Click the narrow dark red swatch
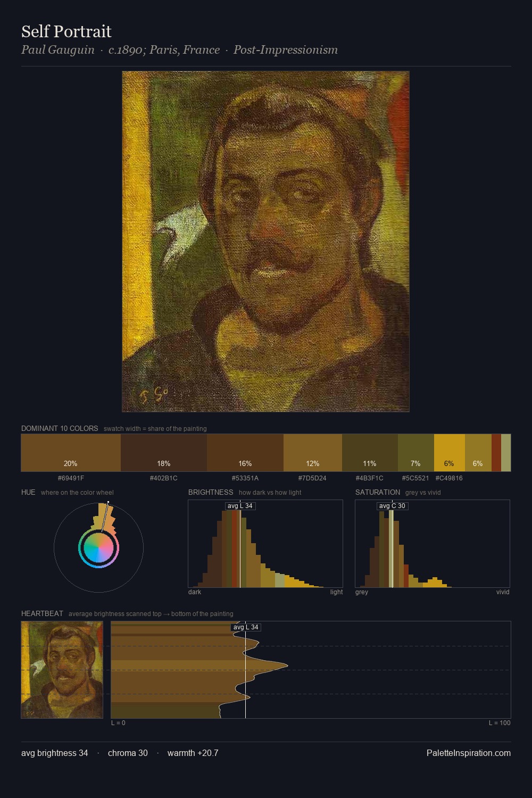 click(x=496, y=453)
